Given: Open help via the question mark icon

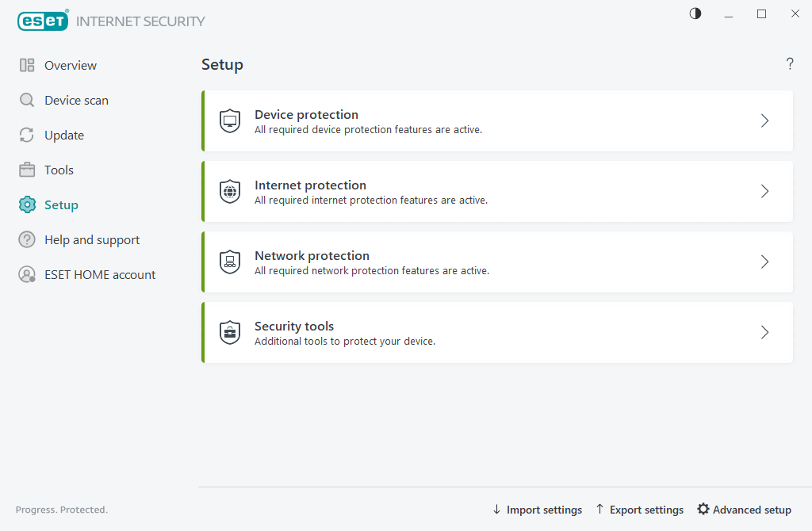Looking at the screenshot, I should [790, 63].
